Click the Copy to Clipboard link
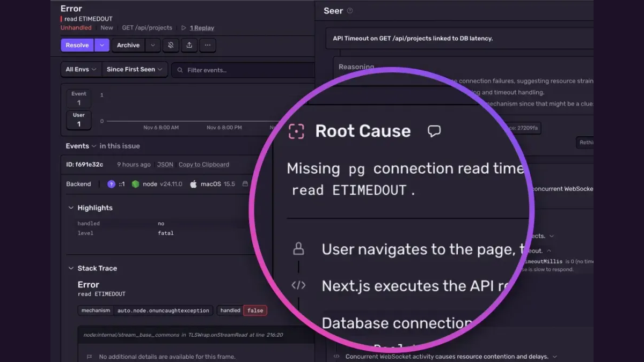The height and width of the screenshot is (362, 644). tap(204, 165)
